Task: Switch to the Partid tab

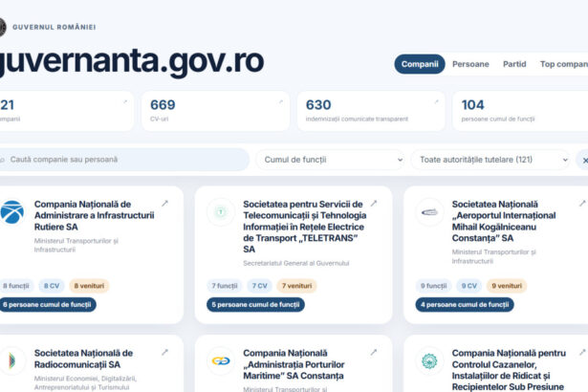Action: tap(514, 64)
